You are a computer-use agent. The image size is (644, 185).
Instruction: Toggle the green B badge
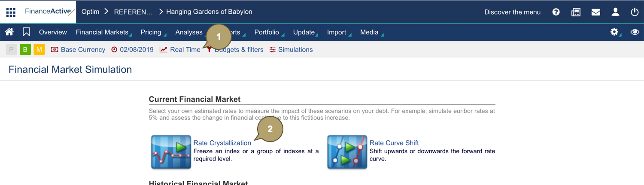(x=25, y=50)
